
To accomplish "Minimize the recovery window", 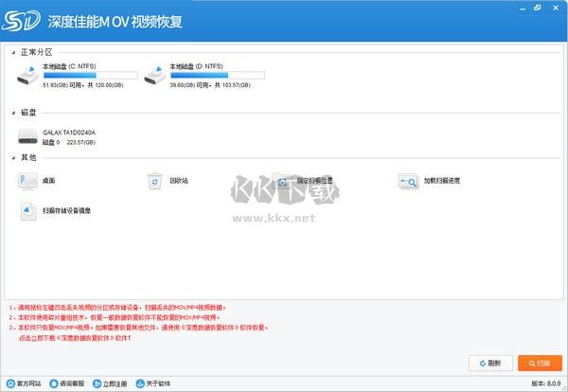I will (x=523, y=8).
